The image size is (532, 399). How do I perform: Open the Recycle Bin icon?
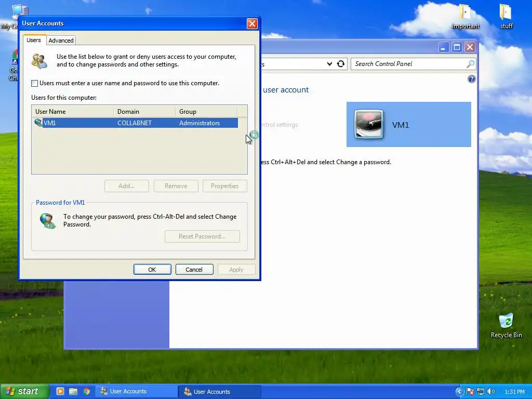pos(506,326)
